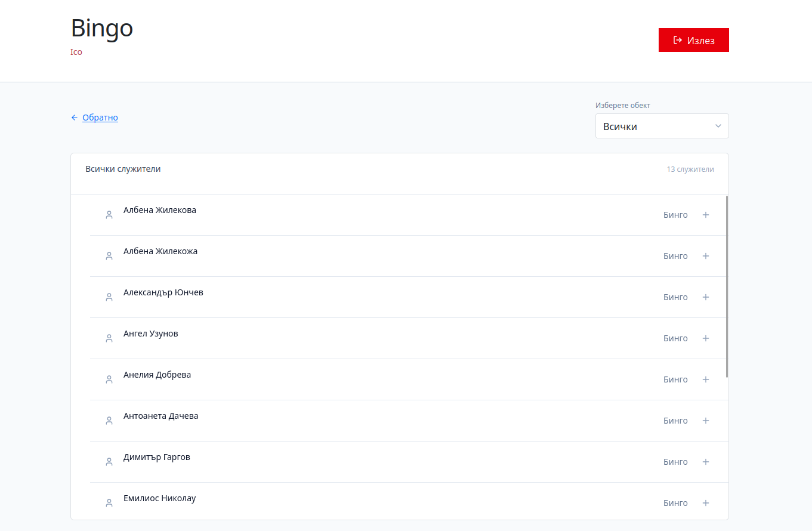Select employee Александър Юнчев
This screenshot has width=812, height=531.
pyautogui.click(x=163, y=292)
